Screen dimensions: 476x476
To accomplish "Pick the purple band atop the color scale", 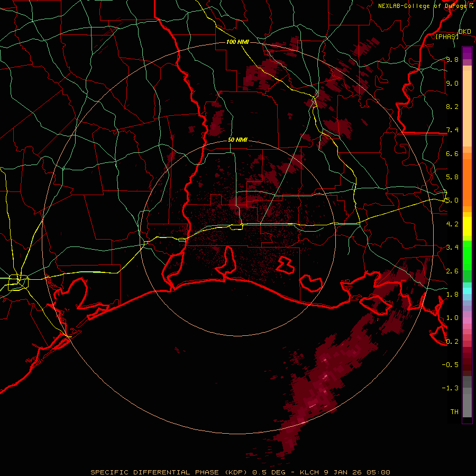I will click(x=467, y=53).
